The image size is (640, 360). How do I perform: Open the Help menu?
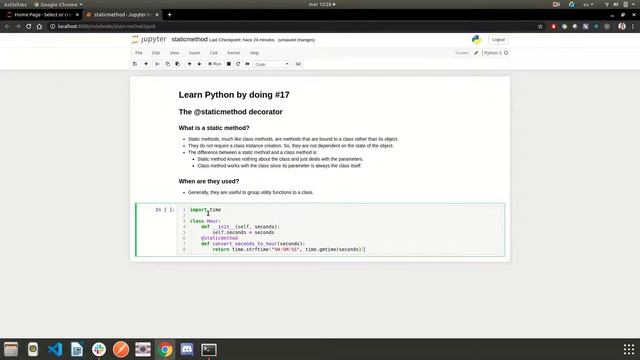pos(254,53)
